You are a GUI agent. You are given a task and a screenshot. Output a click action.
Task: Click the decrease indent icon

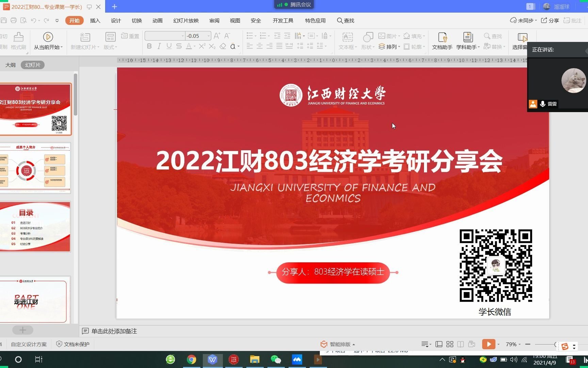tap(277, 36)
